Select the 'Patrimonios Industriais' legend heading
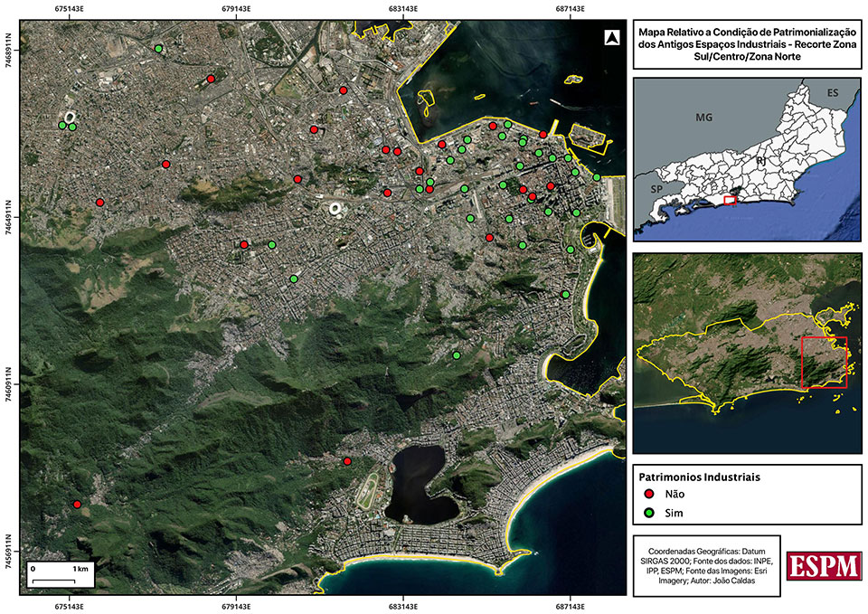The height and width of the screenshot is (614, 868). point(699,476)
